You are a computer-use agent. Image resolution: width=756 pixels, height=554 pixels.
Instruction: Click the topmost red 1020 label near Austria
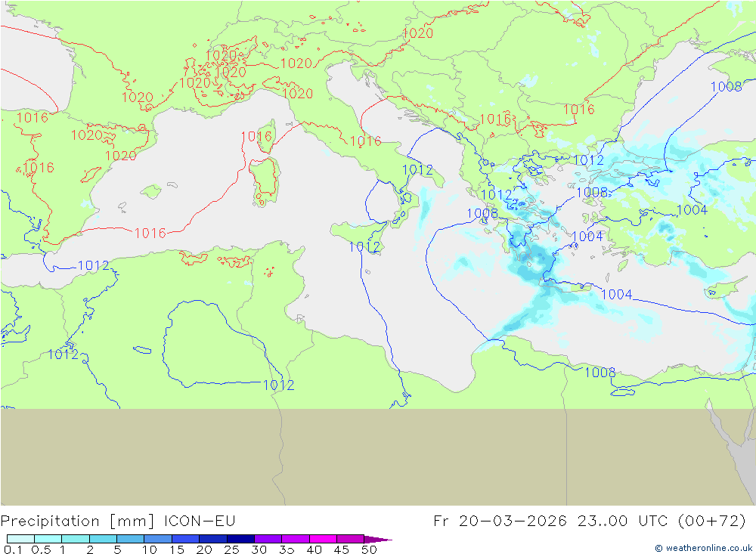[x=417, y=32]
